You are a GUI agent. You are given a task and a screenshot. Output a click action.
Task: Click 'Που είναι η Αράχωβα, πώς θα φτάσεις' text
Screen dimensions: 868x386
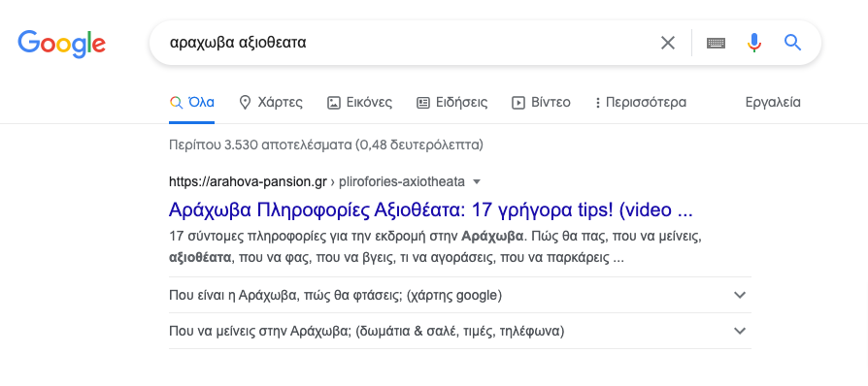pyautogui.click(x=336, y=295)
